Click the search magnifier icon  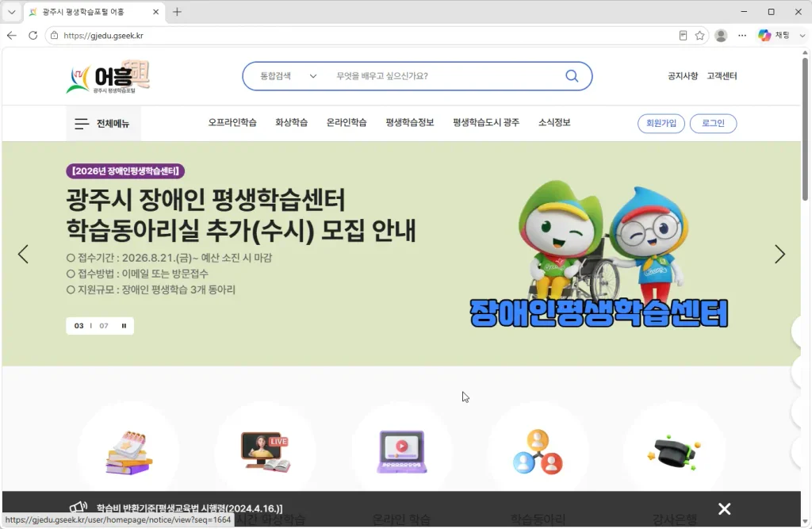click(572, 75)
